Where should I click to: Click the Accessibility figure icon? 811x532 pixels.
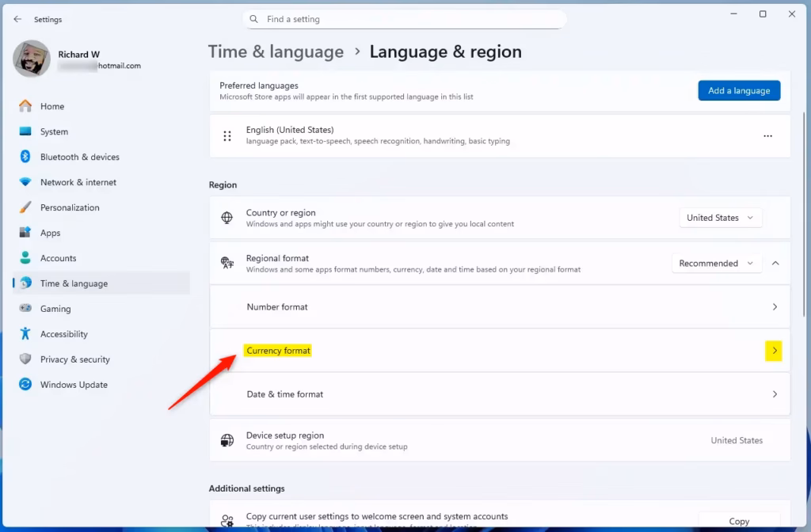pyautogui.click(x=25, y=334)
